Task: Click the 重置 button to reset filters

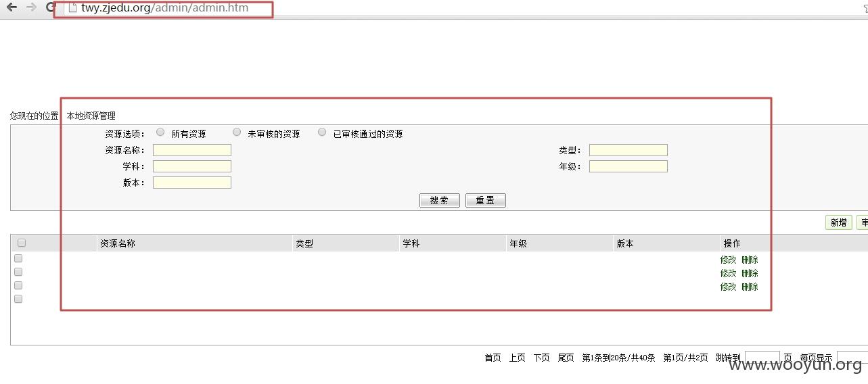Action: pyautogui.click(x=486, y=200)
